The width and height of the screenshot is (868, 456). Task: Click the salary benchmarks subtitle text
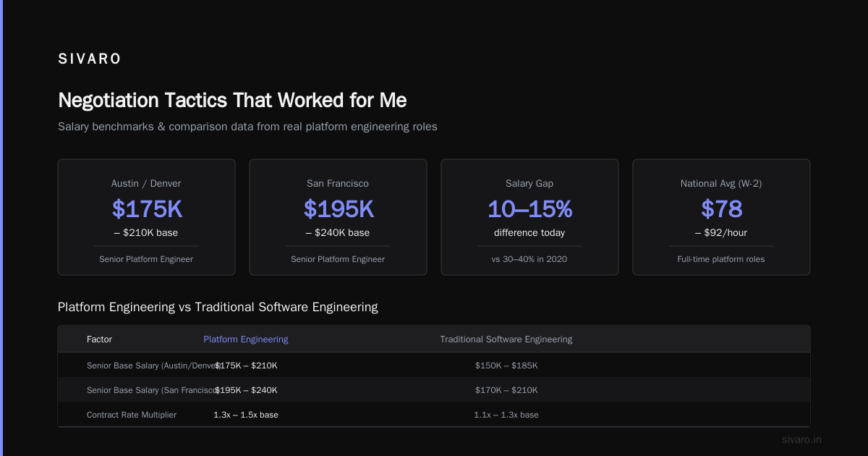tap(247, 127)
